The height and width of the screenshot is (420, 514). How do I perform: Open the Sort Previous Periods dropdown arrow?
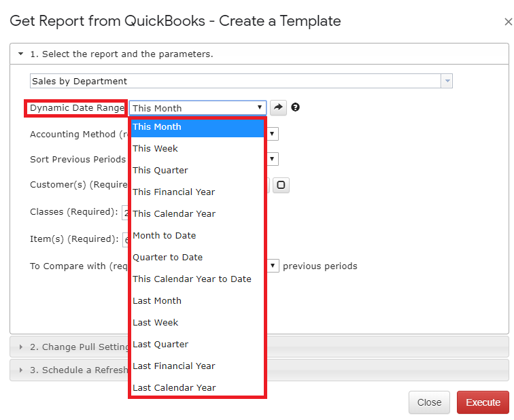tap(272, 159)
